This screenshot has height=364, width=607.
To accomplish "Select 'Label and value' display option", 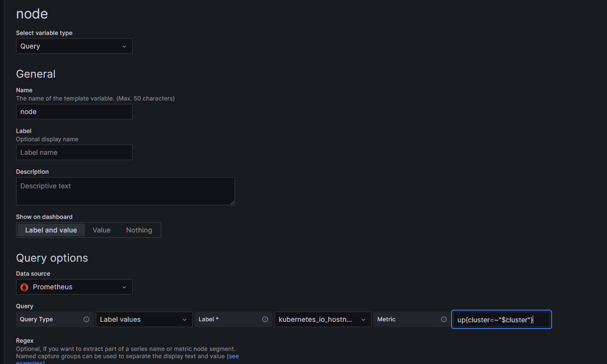I will 51,230.
